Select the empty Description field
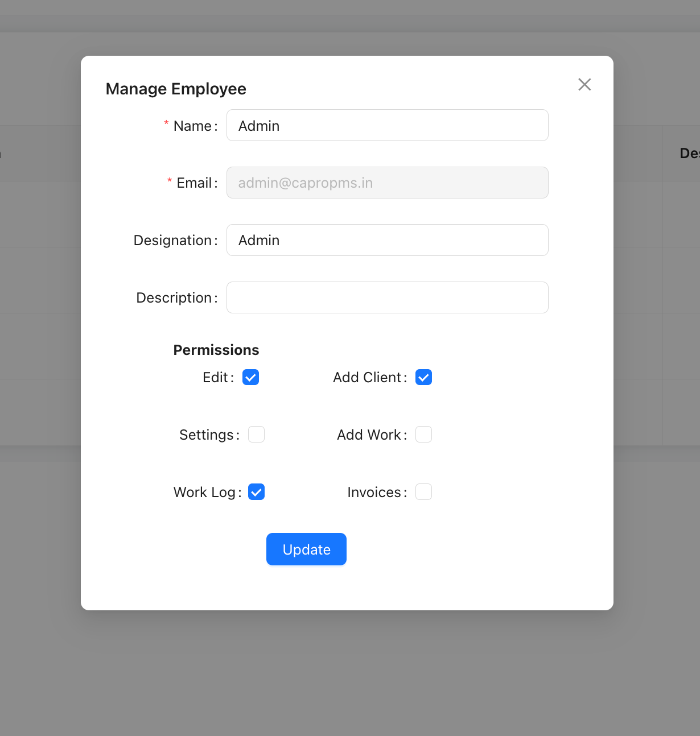 (387, 298)
